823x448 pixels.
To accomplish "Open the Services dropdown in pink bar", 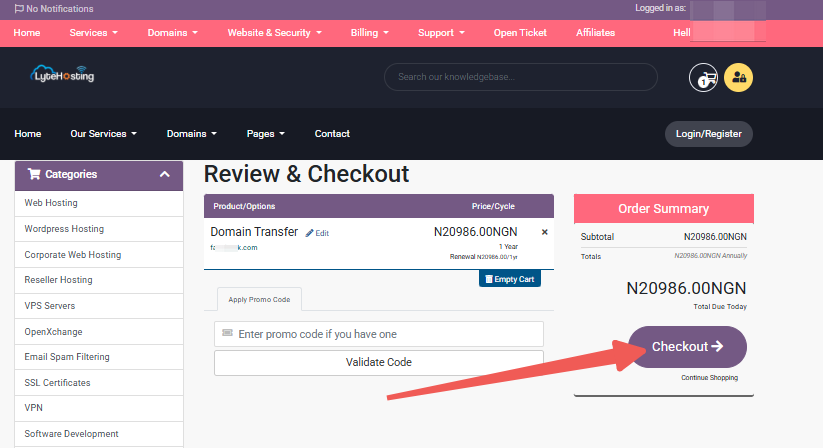I will pyautogui.click(x=93, y=33).
